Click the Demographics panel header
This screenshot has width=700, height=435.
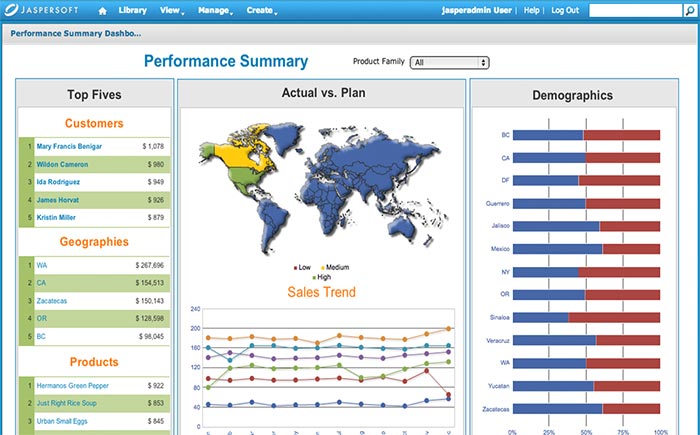572,95
